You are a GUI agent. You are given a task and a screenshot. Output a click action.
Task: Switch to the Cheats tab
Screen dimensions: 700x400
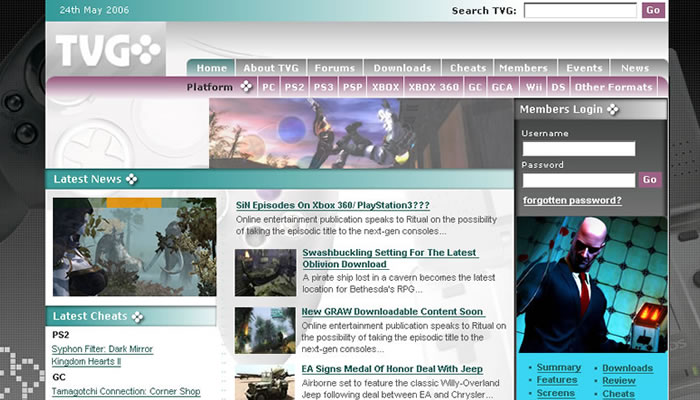pyautogui.click(x=468, y=68)
